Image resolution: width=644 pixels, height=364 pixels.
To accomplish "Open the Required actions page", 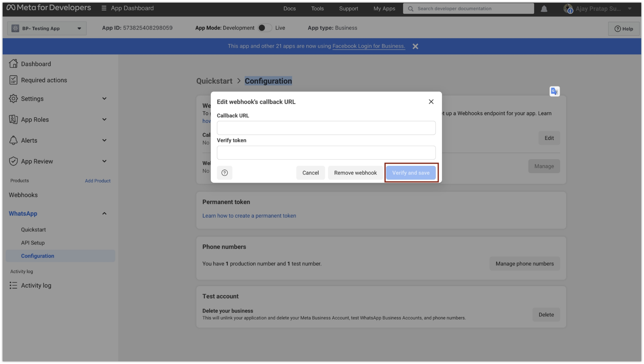I will click(x=44, y=80).
